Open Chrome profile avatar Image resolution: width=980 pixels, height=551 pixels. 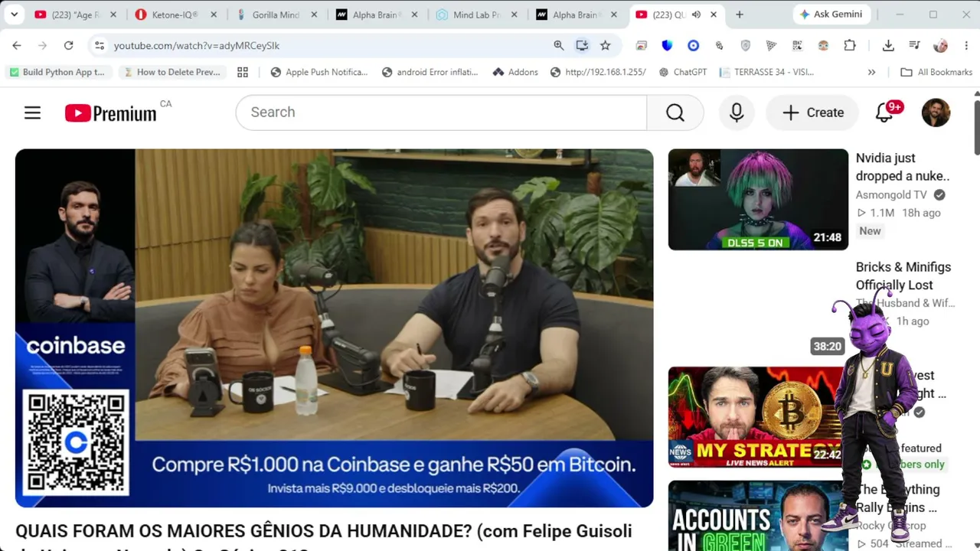pyautogui.click(x=940, y=46)
